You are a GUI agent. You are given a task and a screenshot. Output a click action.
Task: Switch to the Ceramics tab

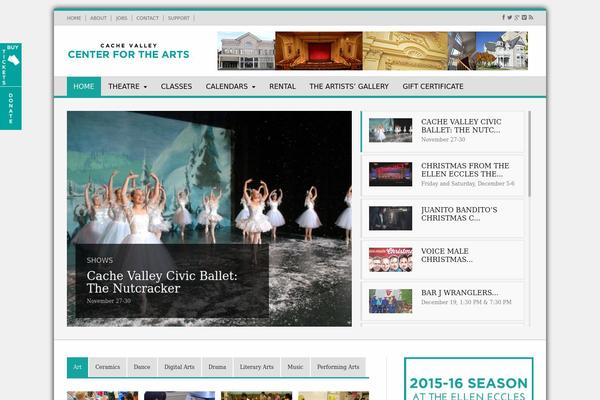tap(108, 367)
